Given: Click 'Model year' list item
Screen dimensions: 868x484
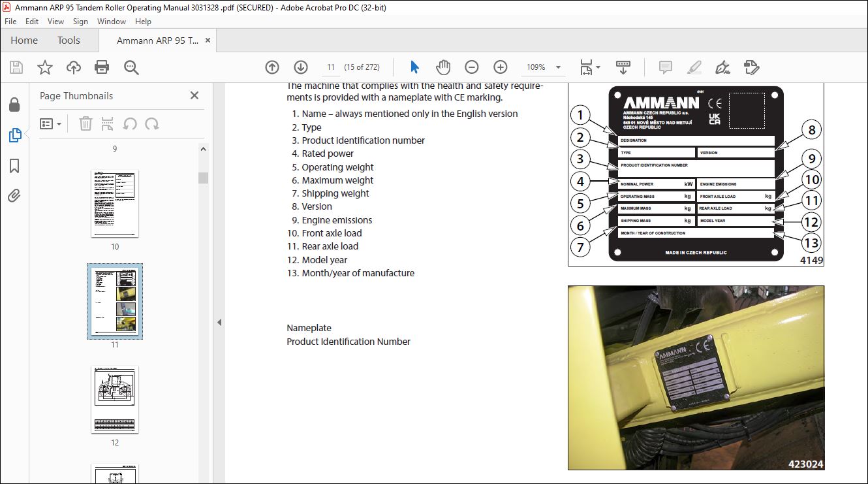Looking at the screenshot, I should pyautogui.click(x=324, y=260).
